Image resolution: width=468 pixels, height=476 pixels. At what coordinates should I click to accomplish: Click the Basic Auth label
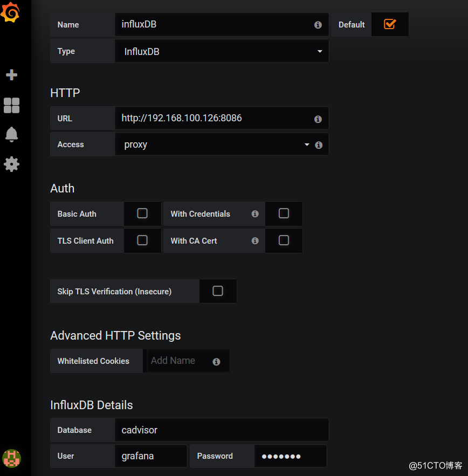77,213
